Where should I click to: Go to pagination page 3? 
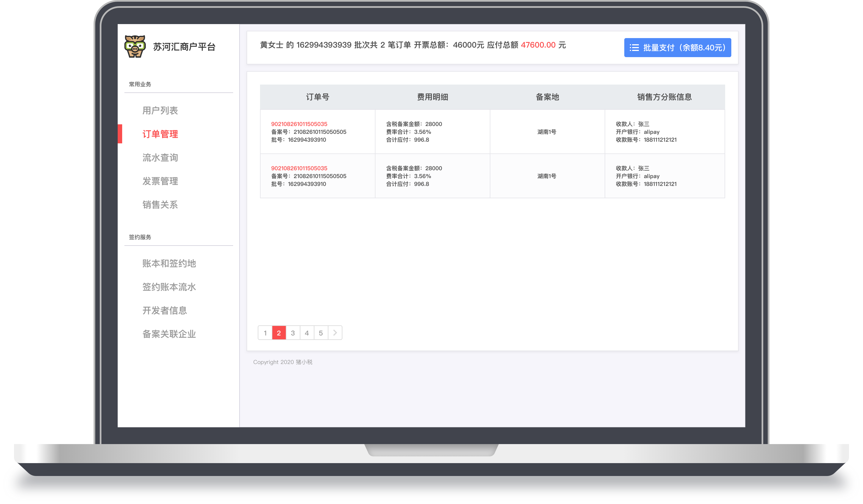[293, 333]
